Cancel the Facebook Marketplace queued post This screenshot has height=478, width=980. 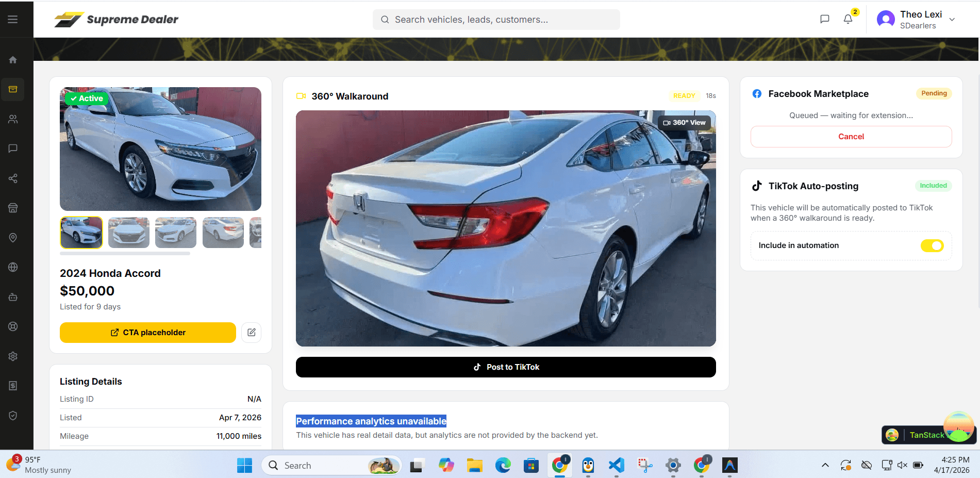(851, 137)
